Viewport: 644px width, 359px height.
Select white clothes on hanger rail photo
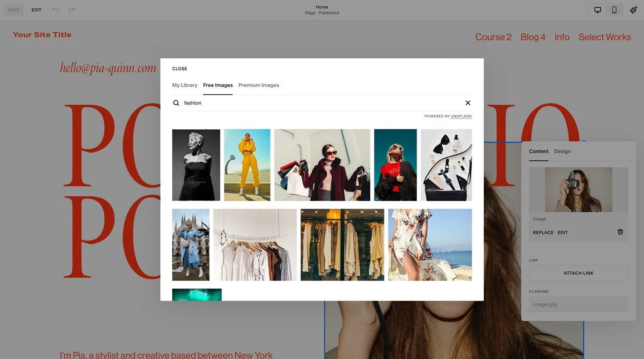click(255, 245)
